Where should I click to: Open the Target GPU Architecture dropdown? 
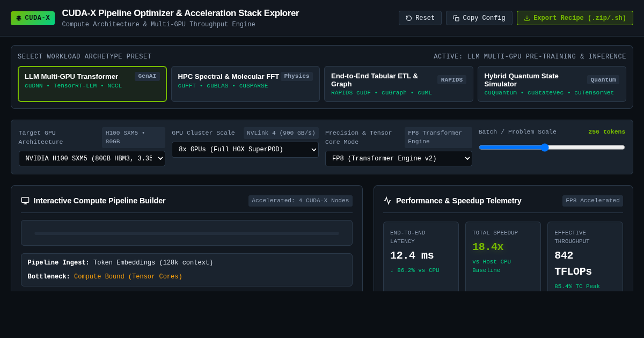tap(92, 158)
